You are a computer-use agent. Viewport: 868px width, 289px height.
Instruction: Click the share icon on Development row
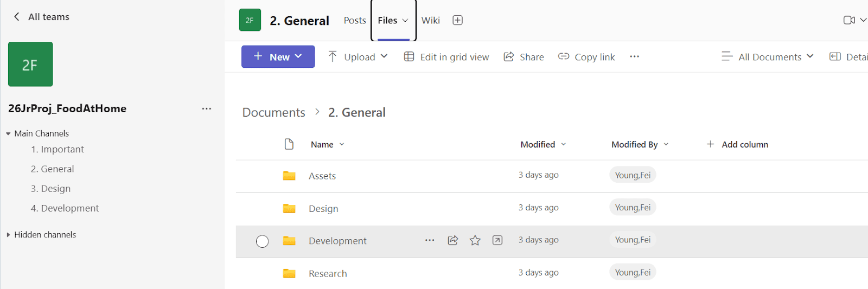click(x=453, y=240)
